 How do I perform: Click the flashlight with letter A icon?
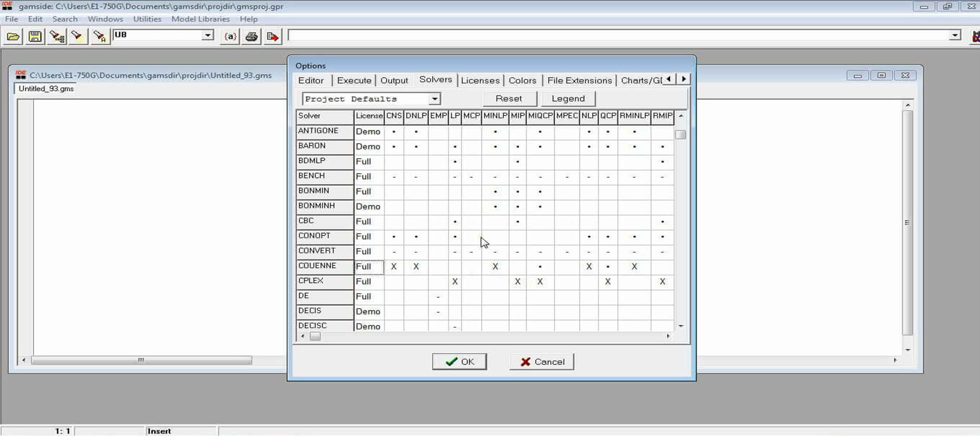coord(100,36)
